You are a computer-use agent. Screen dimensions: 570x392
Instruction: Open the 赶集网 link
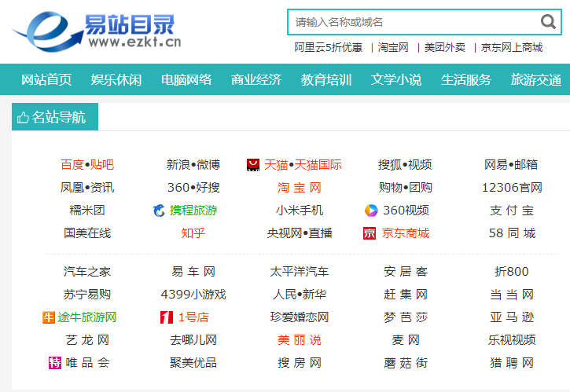tap(406, 295)
